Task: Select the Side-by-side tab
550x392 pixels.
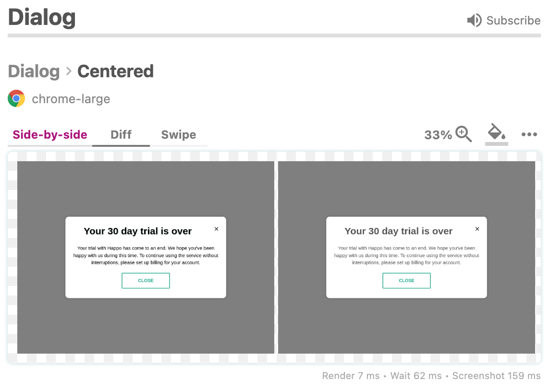Action: click(x=49, y=134)
